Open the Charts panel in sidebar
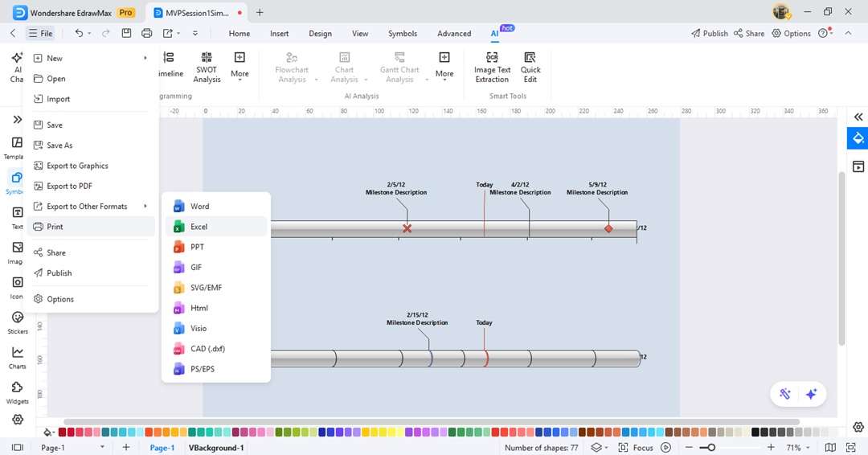 click(18, 358)
